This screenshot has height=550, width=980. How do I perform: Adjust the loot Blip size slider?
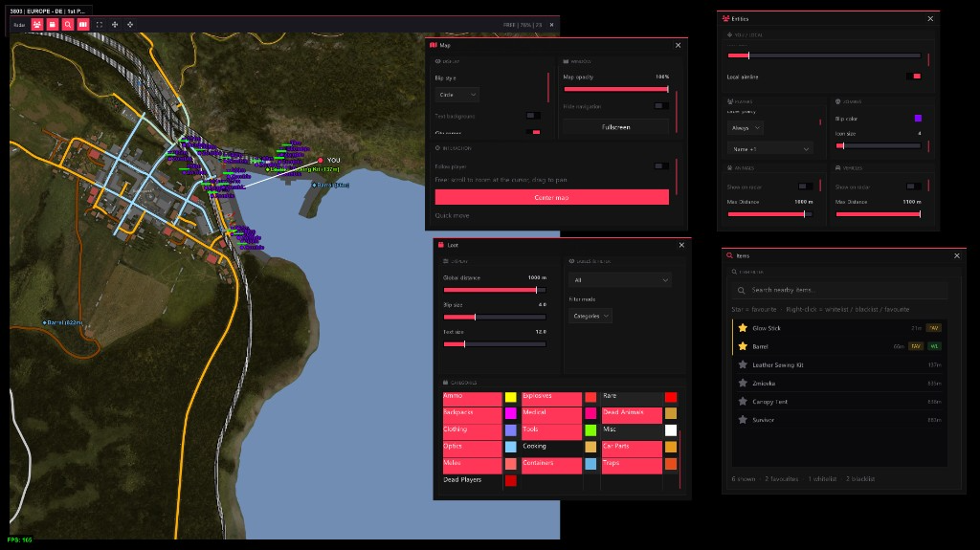click(495, 317)
